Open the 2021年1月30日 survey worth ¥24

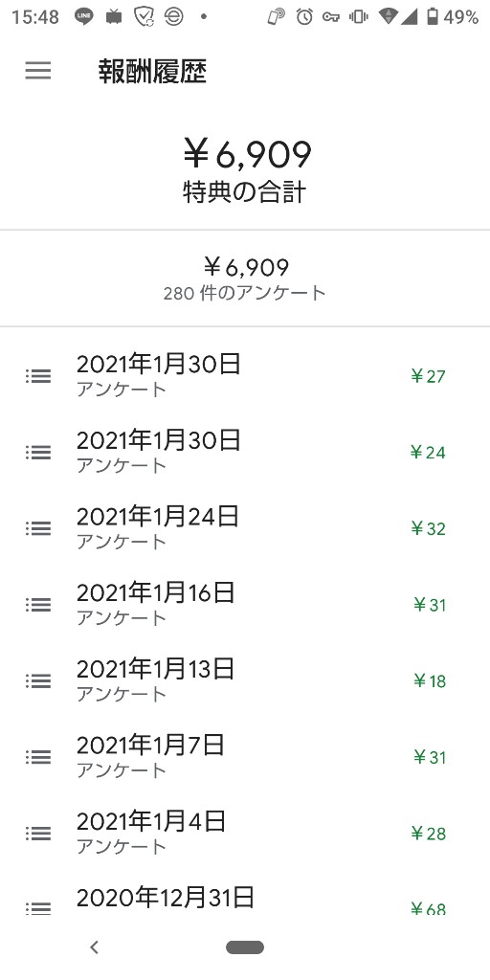point(245,452)
